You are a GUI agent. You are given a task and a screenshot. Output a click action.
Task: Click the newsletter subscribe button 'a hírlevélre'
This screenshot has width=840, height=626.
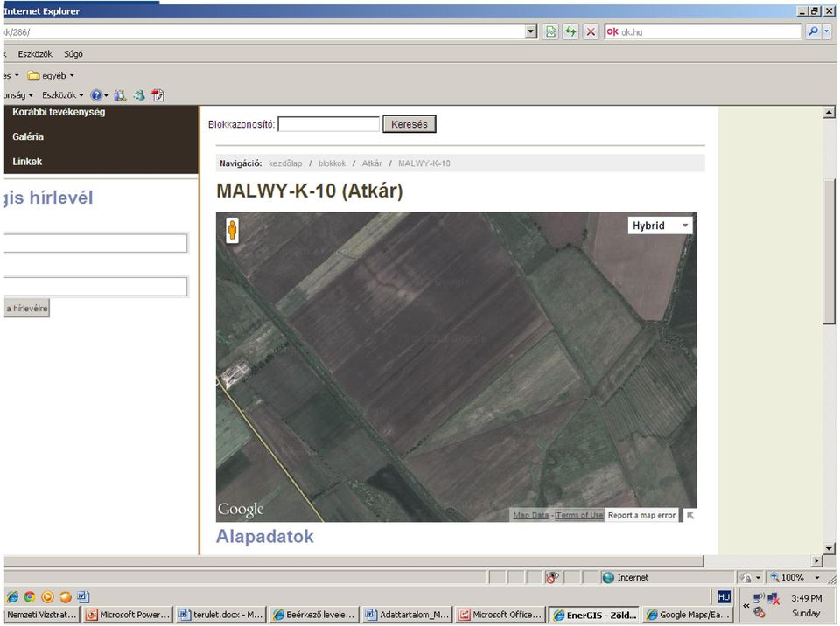click(x=27, y=309)
